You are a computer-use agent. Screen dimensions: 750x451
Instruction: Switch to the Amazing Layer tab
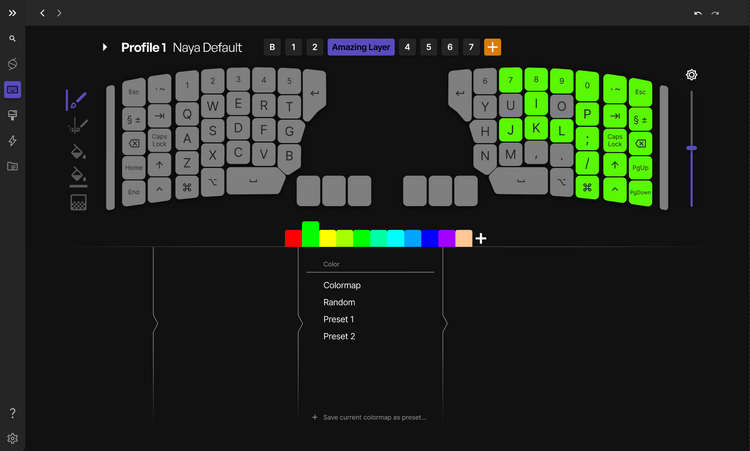tap(362, 47)
